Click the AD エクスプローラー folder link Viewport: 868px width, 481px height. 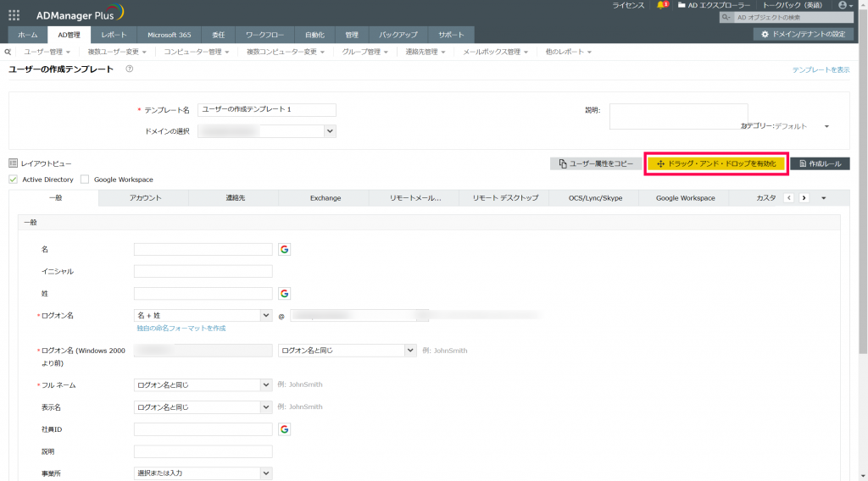[x=714, y=5]
